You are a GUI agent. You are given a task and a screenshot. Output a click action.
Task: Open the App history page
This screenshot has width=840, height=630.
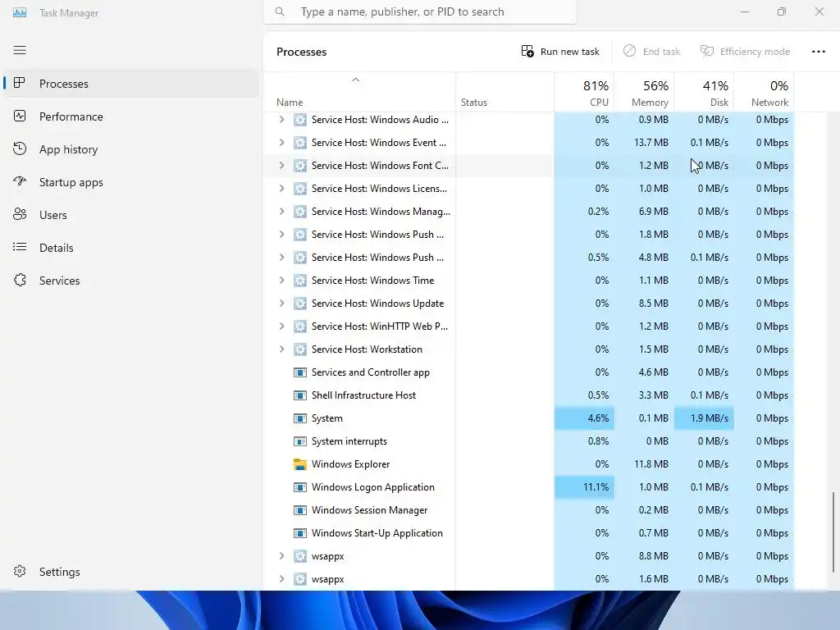(x=131, y=149)
